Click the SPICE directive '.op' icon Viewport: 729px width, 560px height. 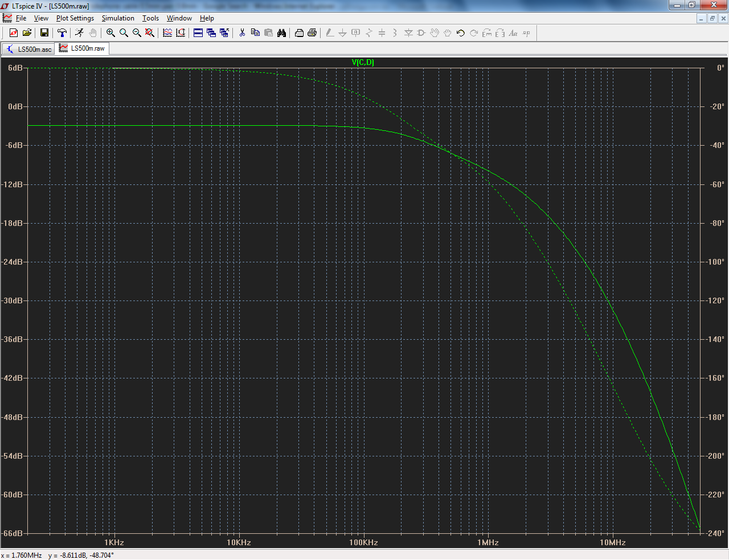pos(526,33)
